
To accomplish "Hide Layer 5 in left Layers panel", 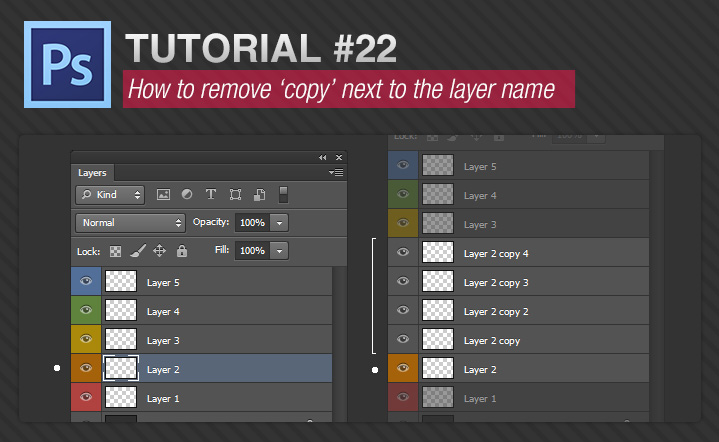I will 86,282.
